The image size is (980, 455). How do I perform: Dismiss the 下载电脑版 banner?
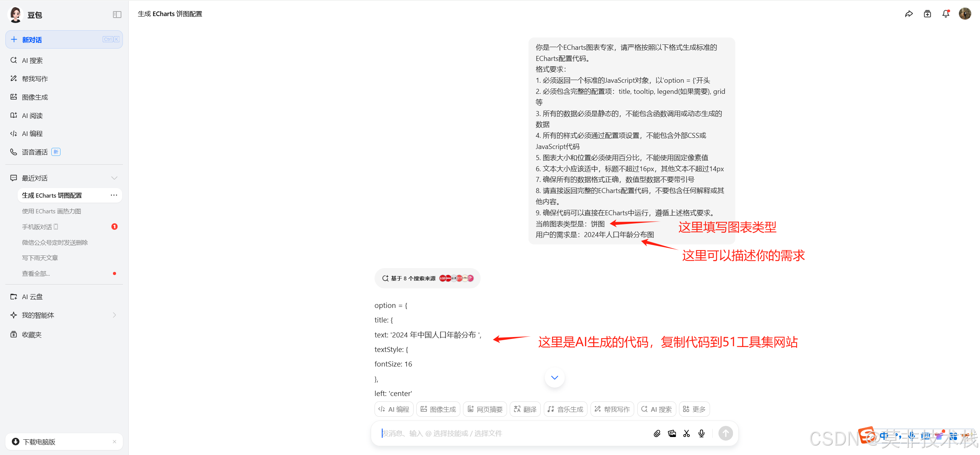[115, 442]
